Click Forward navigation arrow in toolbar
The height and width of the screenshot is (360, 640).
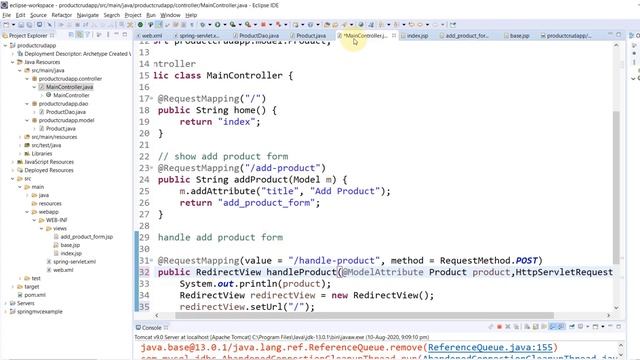pyautogui.click(x=435, y=24)
